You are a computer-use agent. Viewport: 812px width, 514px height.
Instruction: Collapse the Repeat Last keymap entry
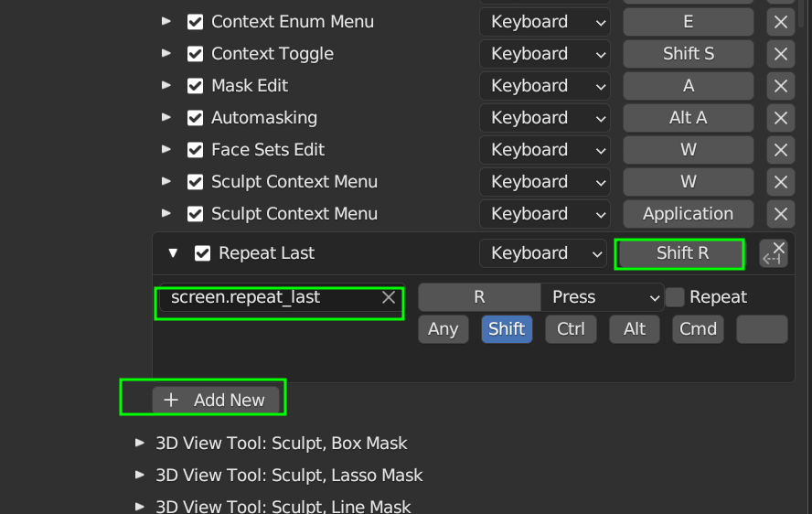pyautogui.click(x=173, y=253)
